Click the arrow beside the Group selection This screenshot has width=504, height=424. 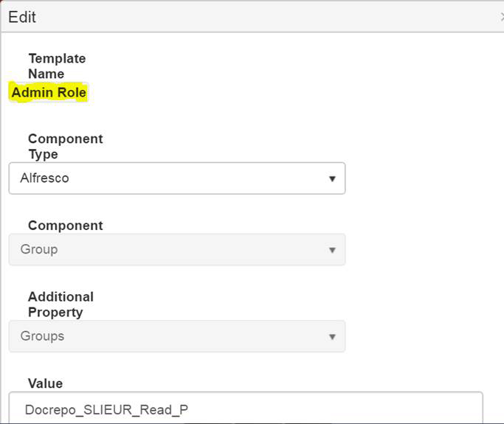tap(332, 250)
